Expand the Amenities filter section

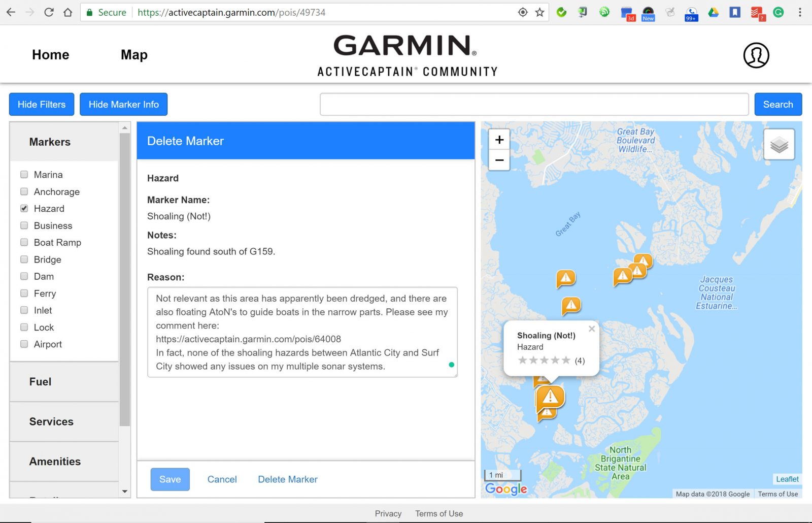[54, 461]
